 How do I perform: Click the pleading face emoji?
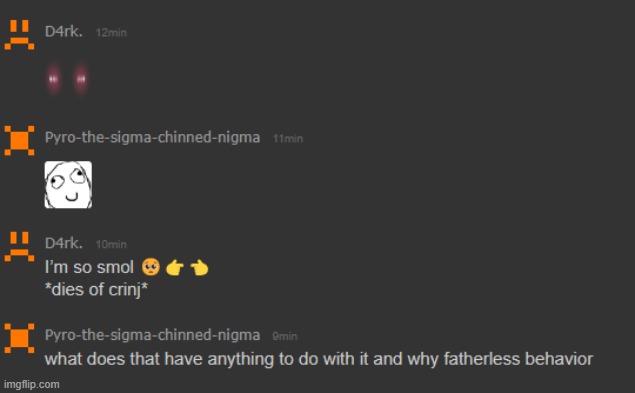[x=151, y=267]
